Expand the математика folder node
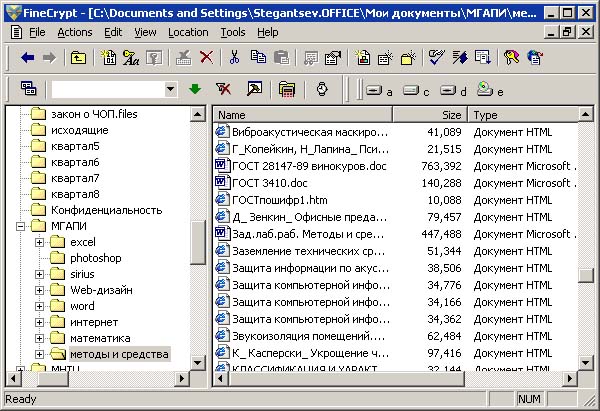The width and height of the screenshot is (600, 411). [x=39, y=339]
